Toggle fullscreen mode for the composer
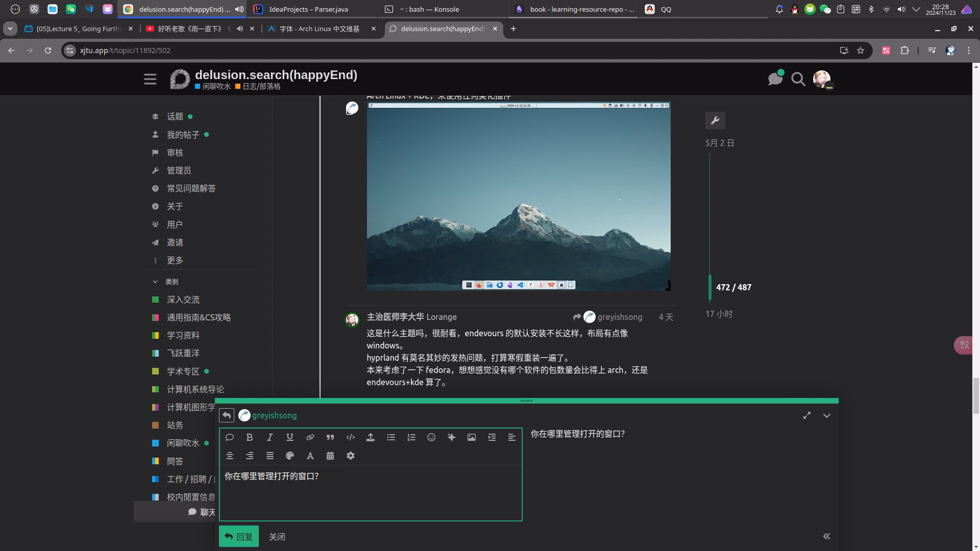This screenshot has width=980, height=551. point(807,415)
